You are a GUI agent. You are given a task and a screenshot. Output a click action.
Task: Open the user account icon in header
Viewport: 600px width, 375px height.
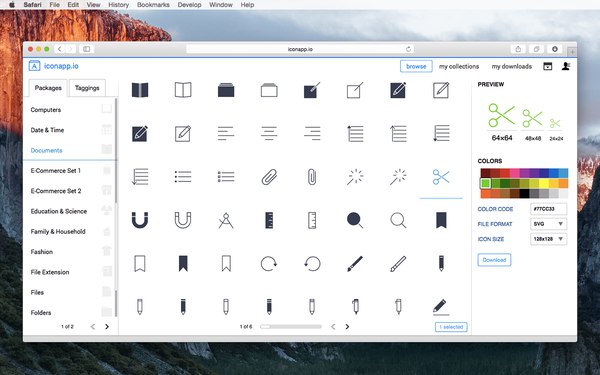[566, 66]
